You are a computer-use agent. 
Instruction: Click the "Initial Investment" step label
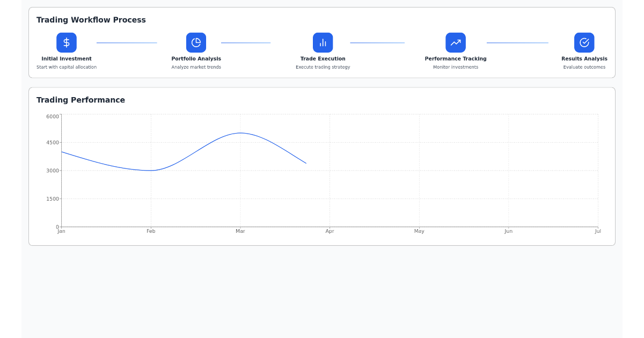click(67, 59)
